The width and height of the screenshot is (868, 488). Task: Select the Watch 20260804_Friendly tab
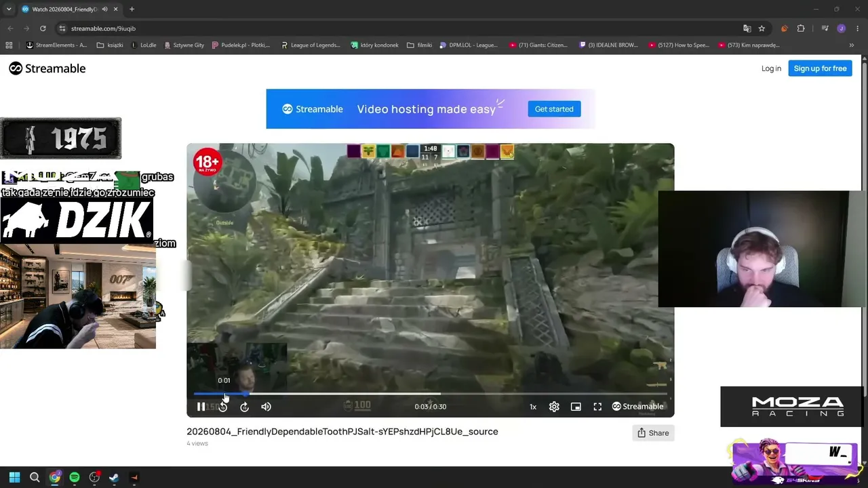(64, 9)
